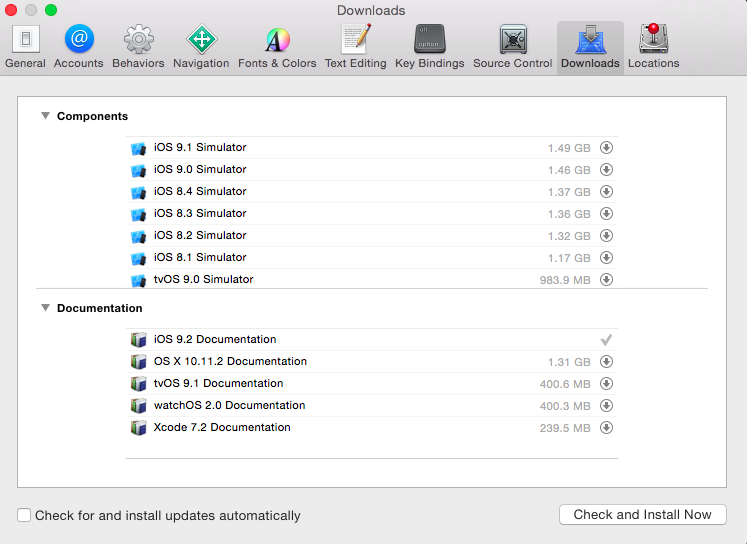Click the installed checkmark for iOS 9.2 Documentation
Image resolution: width=747 pixels, height=544 pixels.
click(606, 340)
